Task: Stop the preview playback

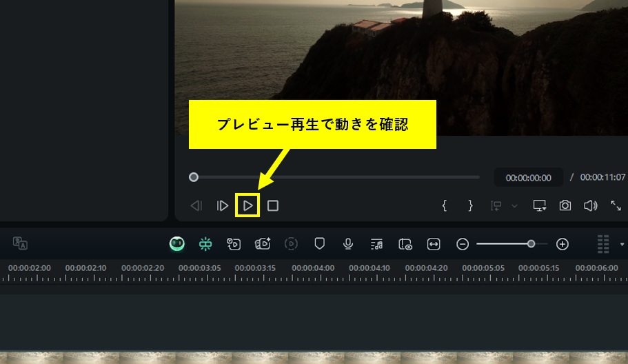Action: (273, 206)
